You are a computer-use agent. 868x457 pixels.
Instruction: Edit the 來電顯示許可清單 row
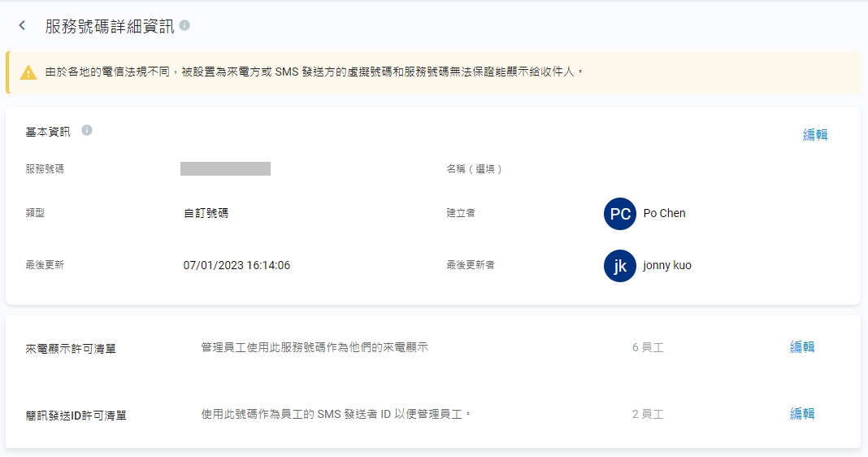click(801, 347)
